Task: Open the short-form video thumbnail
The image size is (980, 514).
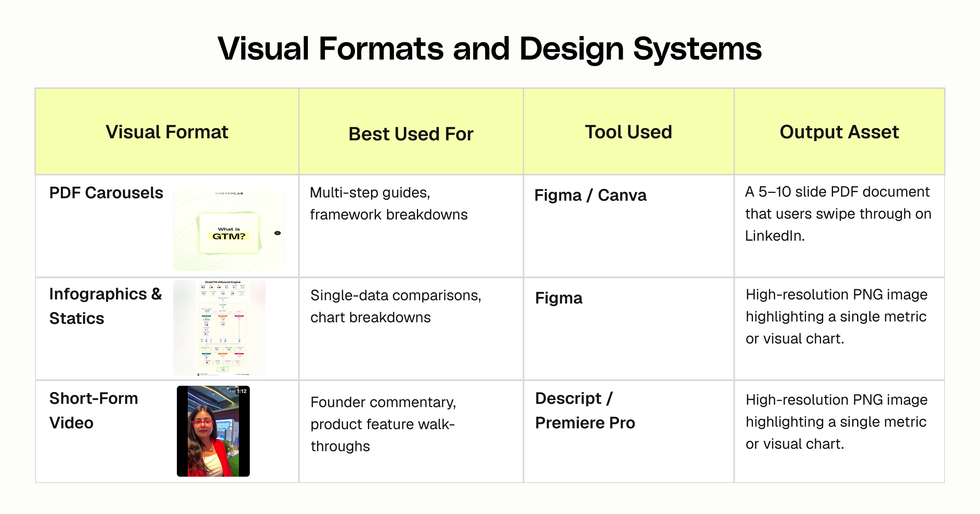Action: coord(213,431)
